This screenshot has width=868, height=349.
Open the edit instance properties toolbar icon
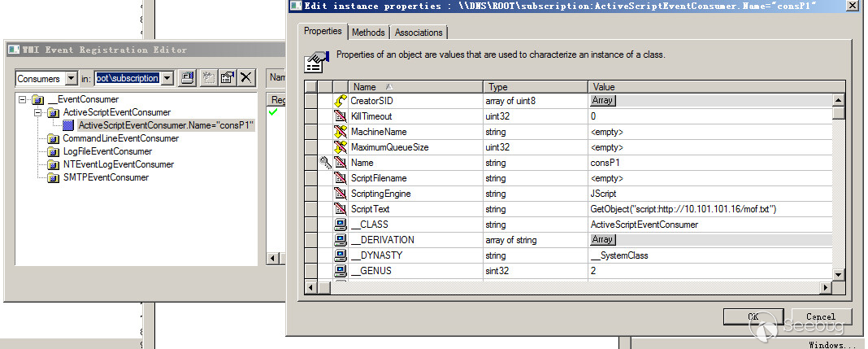[x=227, y=77]
